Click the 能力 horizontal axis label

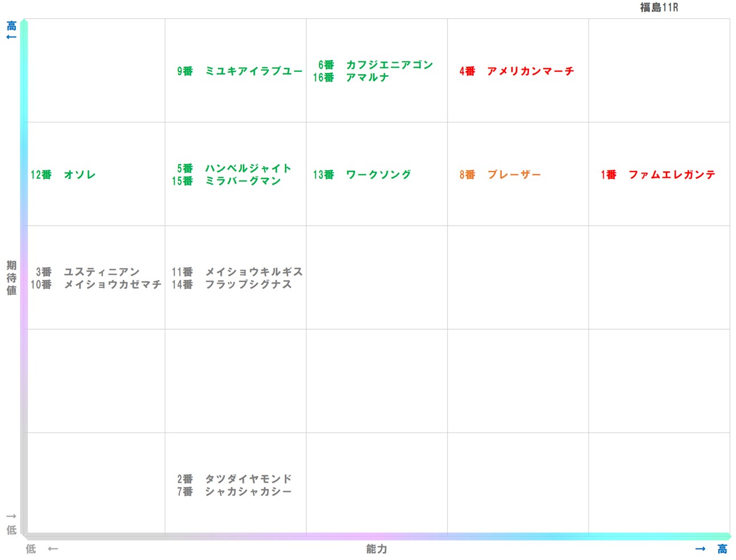tap(376, 549)
